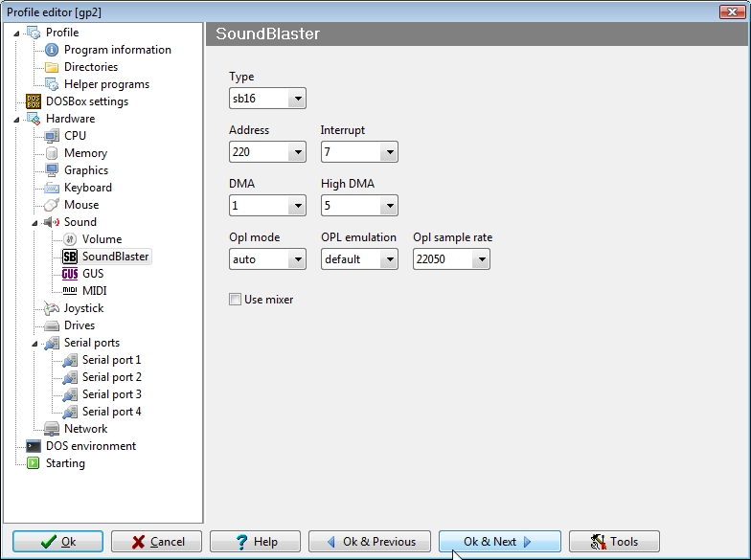Select GUS under Sound
Viewport: 751px width, 560px height.
pos(93,274)
